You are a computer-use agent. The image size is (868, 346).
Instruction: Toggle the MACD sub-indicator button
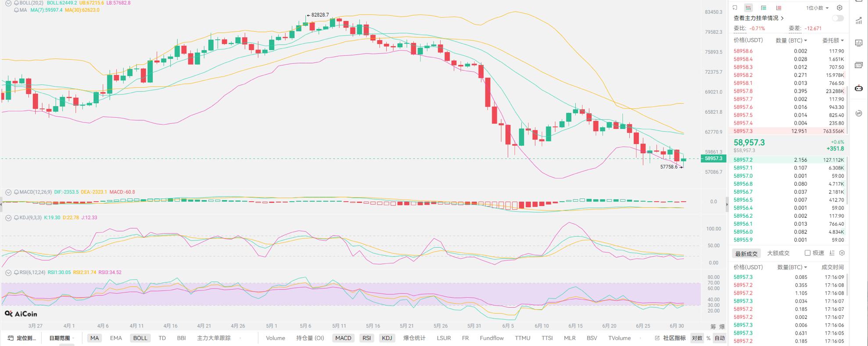click(343, 338)
